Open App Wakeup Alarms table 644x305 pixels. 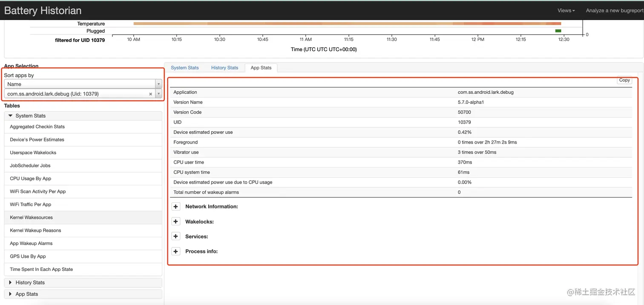(83, 244)
